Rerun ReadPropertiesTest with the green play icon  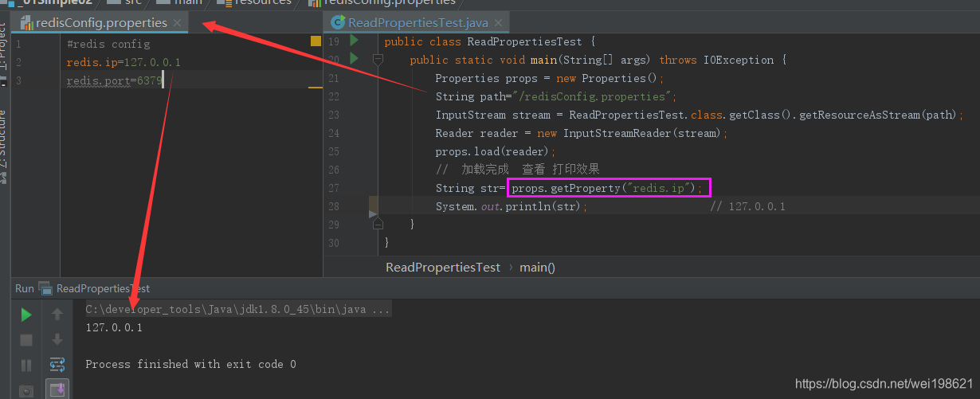tap(26, 315)
